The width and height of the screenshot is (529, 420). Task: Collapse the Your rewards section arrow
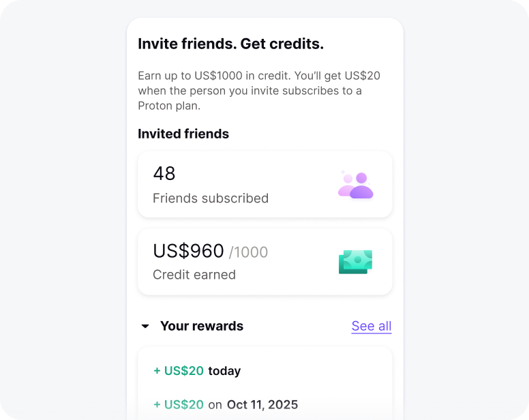point(145,327)
